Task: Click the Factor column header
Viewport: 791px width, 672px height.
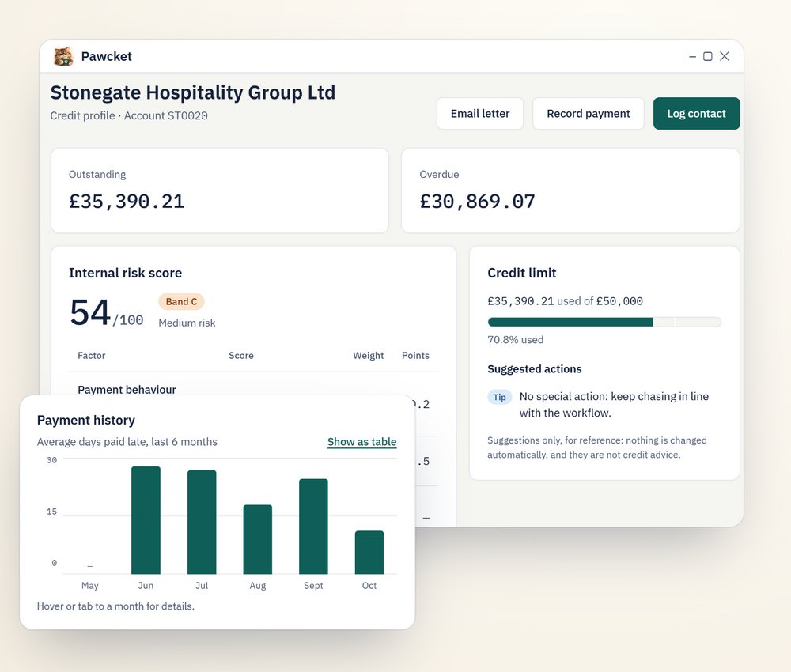Action: click(x=91, y=356)
